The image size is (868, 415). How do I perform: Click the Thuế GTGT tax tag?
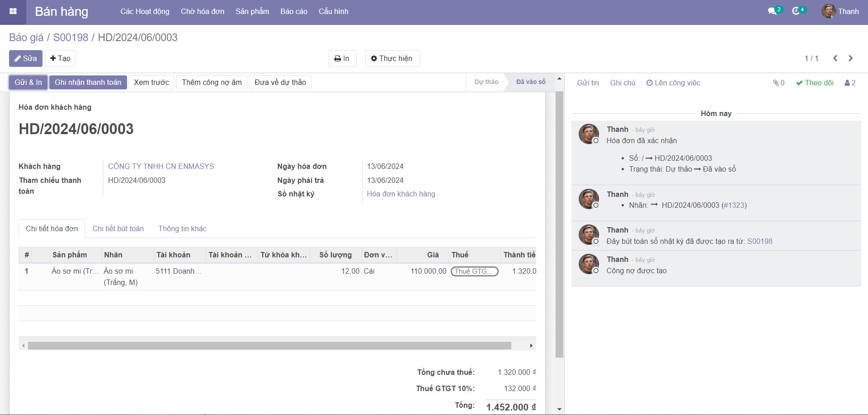[474, 271]
